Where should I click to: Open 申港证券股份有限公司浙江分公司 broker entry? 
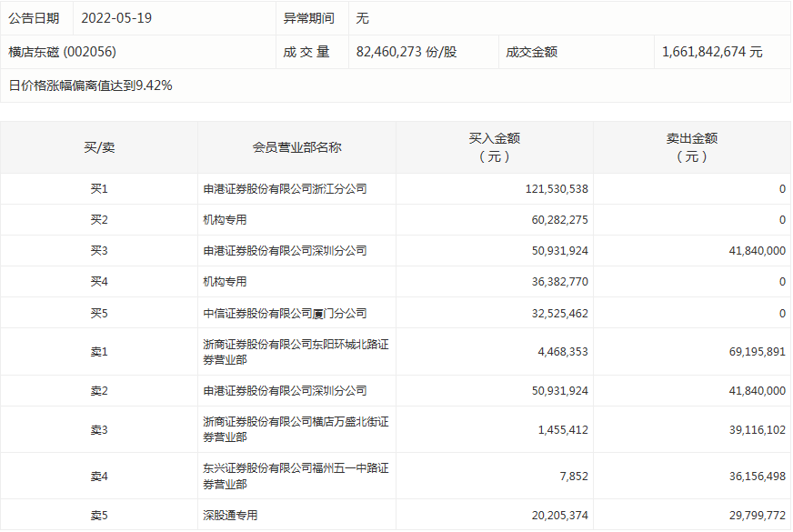tap(285, 189)
